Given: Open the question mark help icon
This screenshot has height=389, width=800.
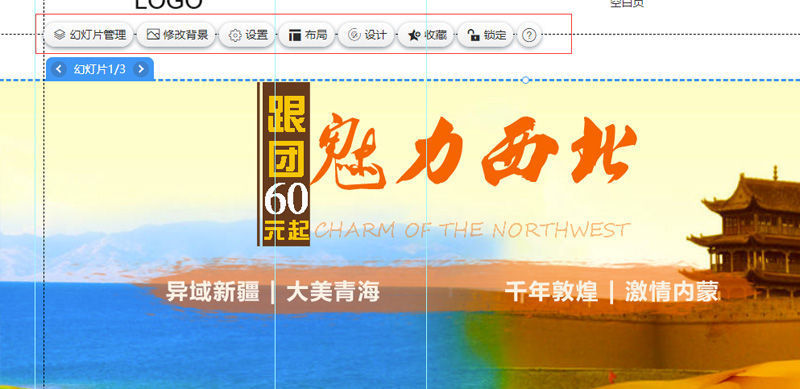Looking at the screenshot, I should [530, 35].
